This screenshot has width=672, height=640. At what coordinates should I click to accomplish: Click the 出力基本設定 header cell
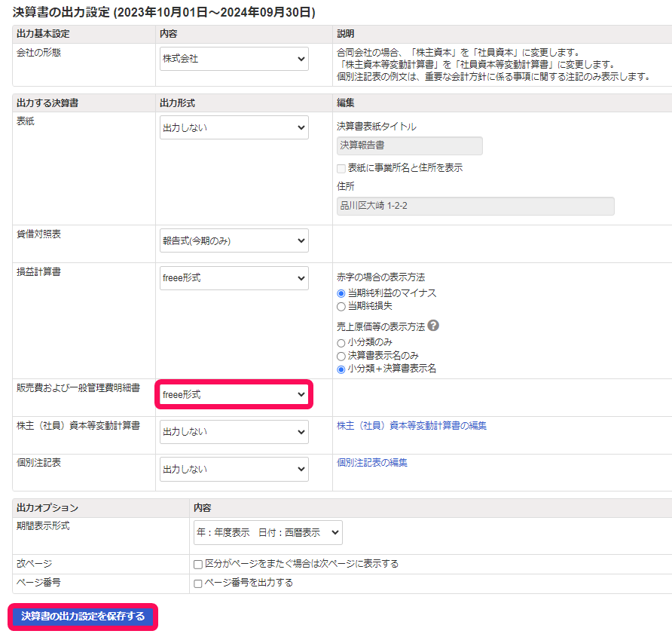coord(43,33)
